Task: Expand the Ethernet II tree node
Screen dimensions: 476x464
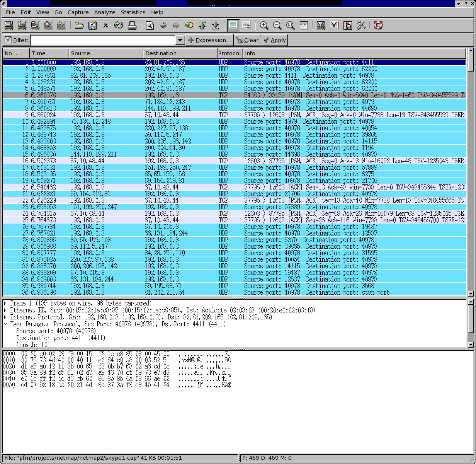Action: click(5, 310)
